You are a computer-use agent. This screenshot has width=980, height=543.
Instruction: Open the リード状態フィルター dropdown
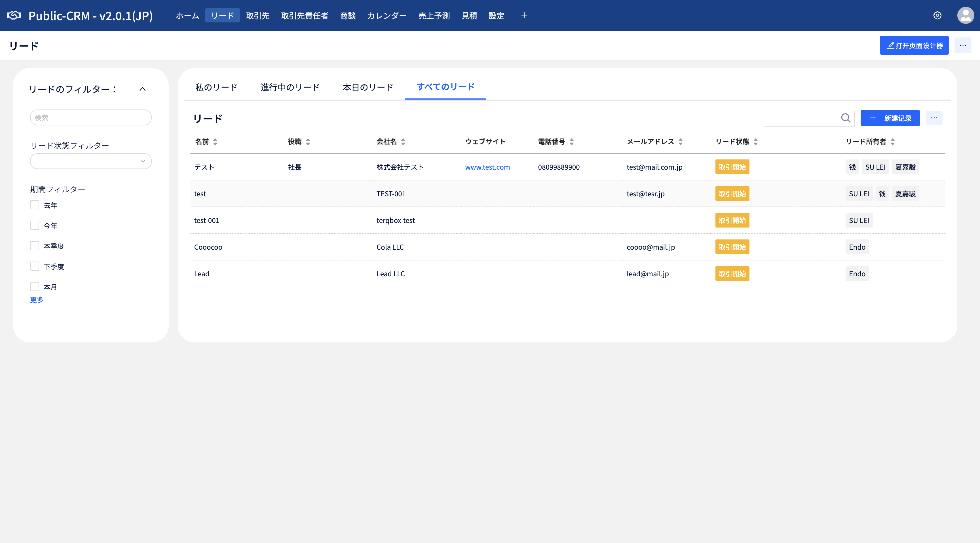[x=90, y=161]
